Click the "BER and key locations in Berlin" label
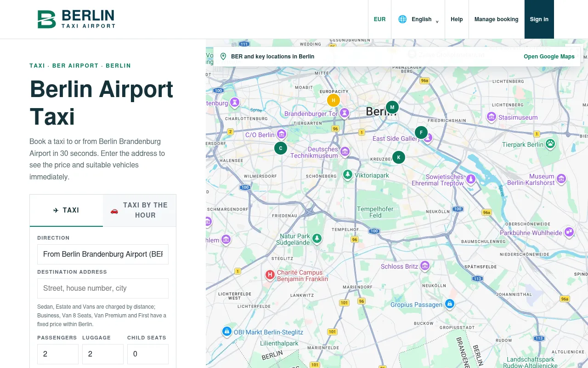 click(x=273, y=57)
